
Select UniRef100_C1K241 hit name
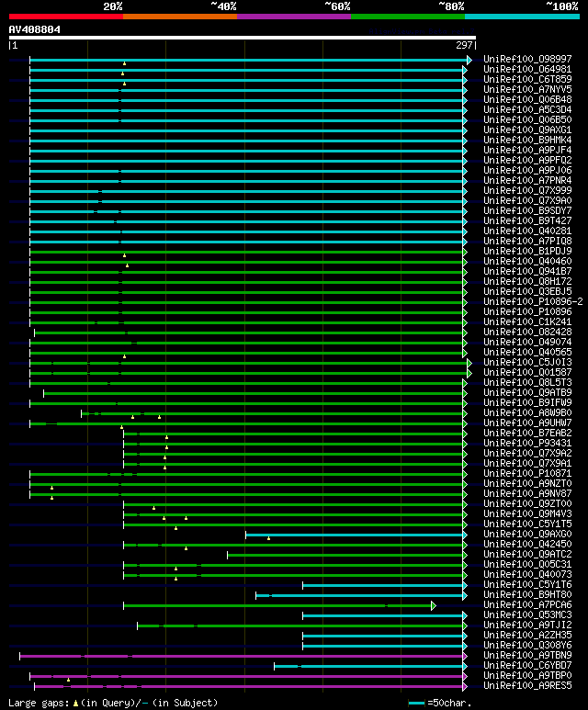[527, 322]
